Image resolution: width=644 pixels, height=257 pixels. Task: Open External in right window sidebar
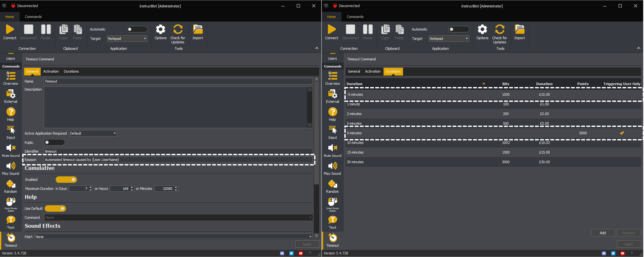[x=332, y=96]
